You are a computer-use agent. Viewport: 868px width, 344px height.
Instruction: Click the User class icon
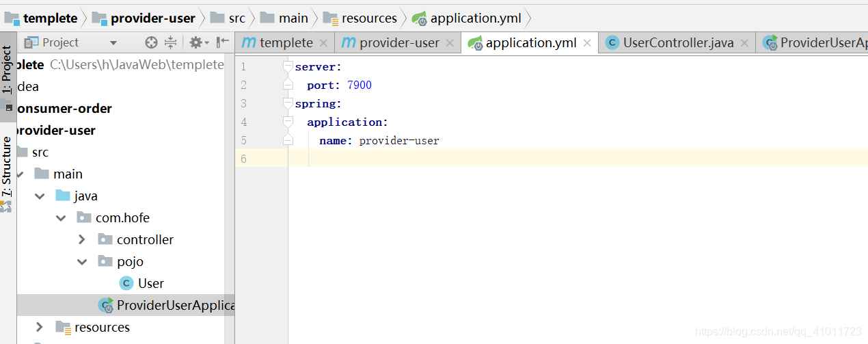pos(126,284)
